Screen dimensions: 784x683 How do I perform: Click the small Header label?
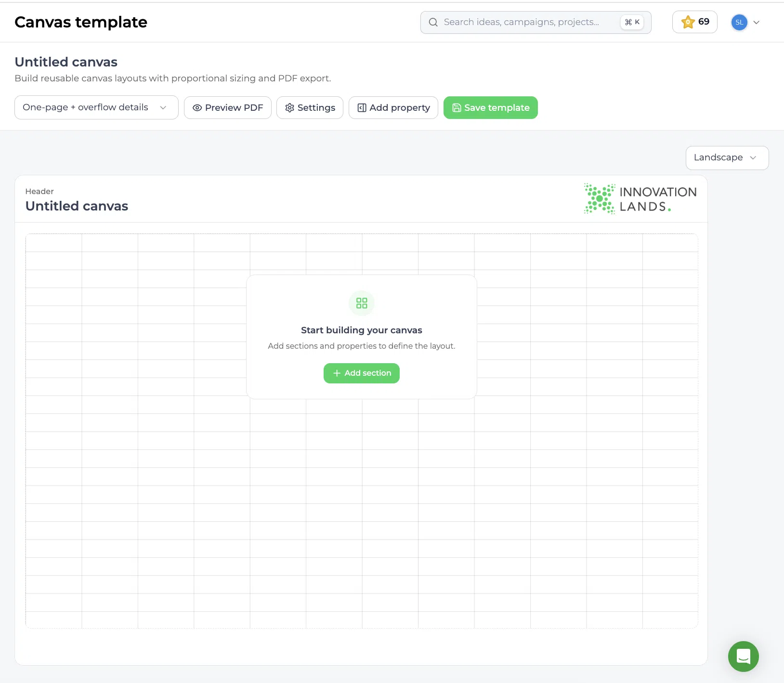point(39,191)
